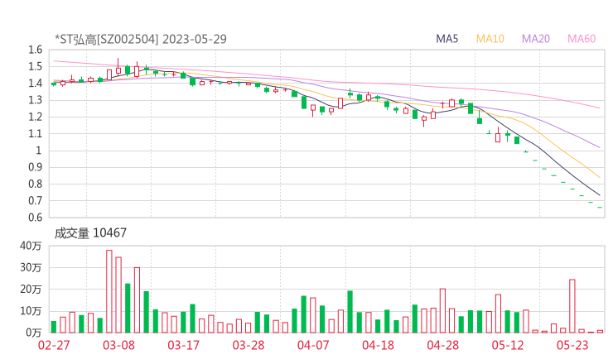Click the tallest red volume bar near 03-08
The width and height of the screenshot is (613, 364).
click(109, 291)
